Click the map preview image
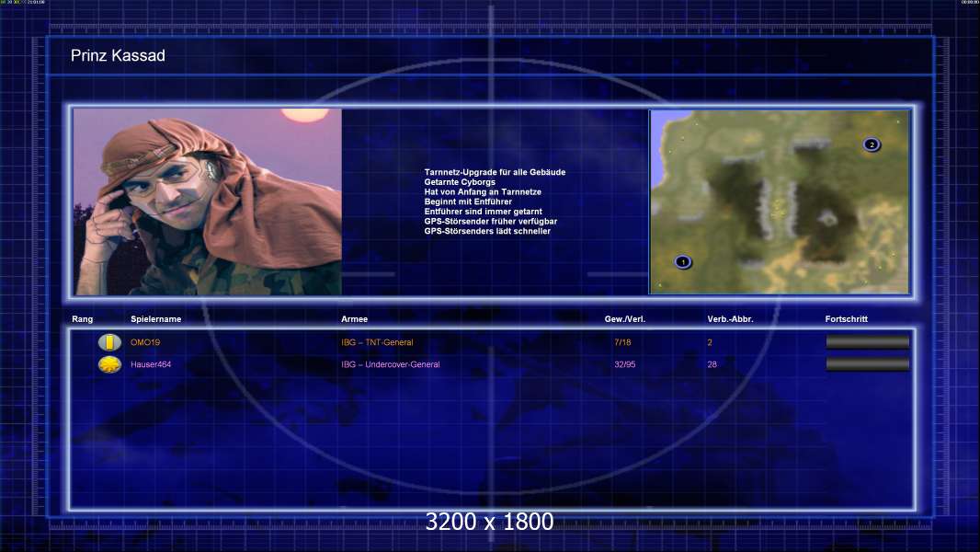 [x=780, y=201]
